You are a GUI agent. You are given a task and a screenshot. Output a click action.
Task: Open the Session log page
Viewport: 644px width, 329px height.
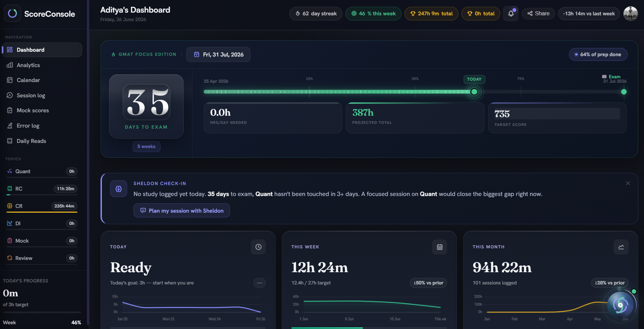(x=42, y=95)
